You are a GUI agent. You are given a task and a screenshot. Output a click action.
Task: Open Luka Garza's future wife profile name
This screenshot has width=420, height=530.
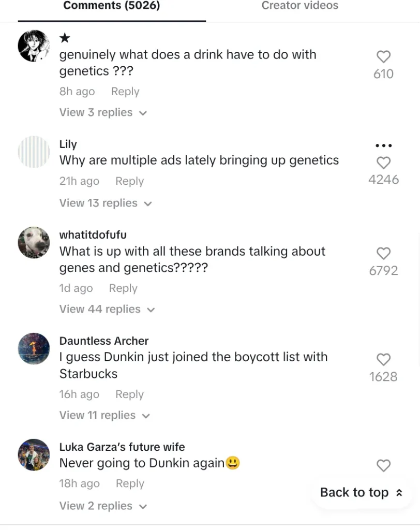coord(122,447)
